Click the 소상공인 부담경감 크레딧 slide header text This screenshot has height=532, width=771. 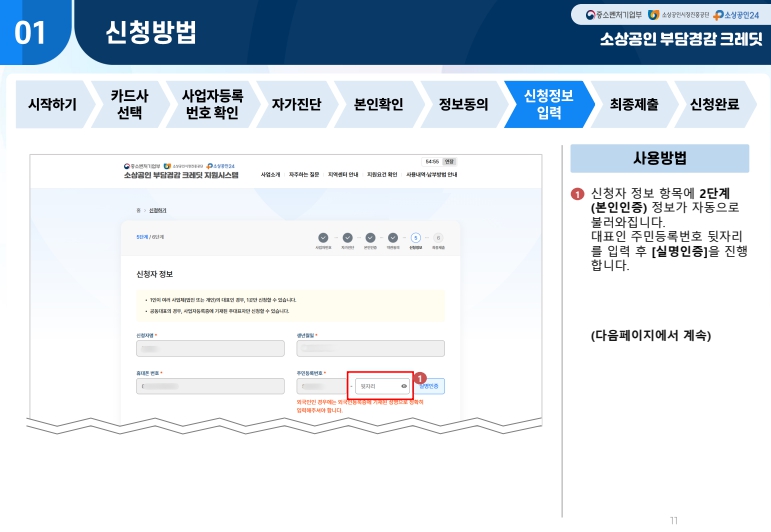(681, 39)
